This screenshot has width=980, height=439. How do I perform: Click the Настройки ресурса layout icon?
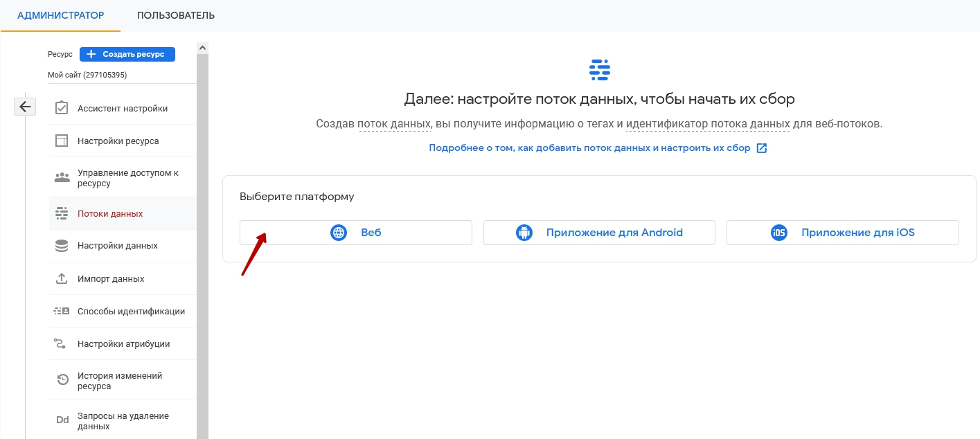coord(62,141)
